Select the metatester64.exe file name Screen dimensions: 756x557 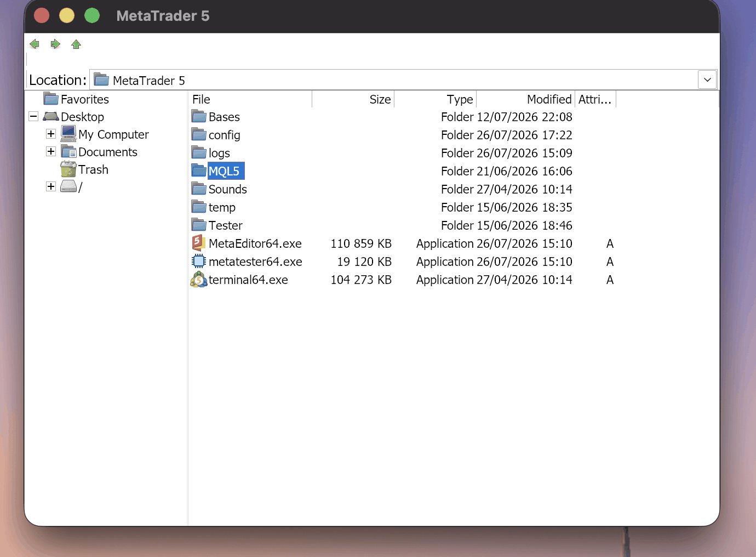[255, 262]
